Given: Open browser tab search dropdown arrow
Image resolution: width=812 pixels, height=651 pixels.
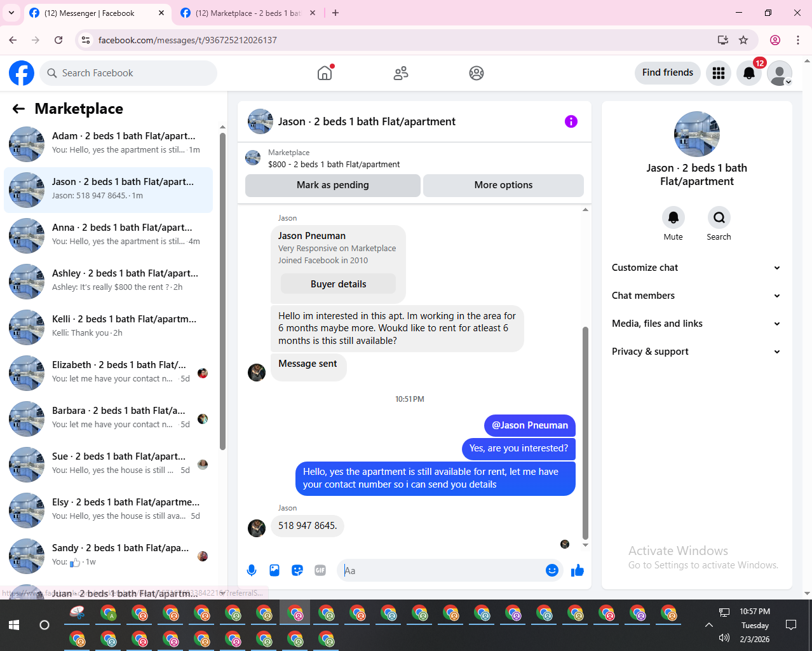Looking at the screenshot, I should (x=11, y=13).
